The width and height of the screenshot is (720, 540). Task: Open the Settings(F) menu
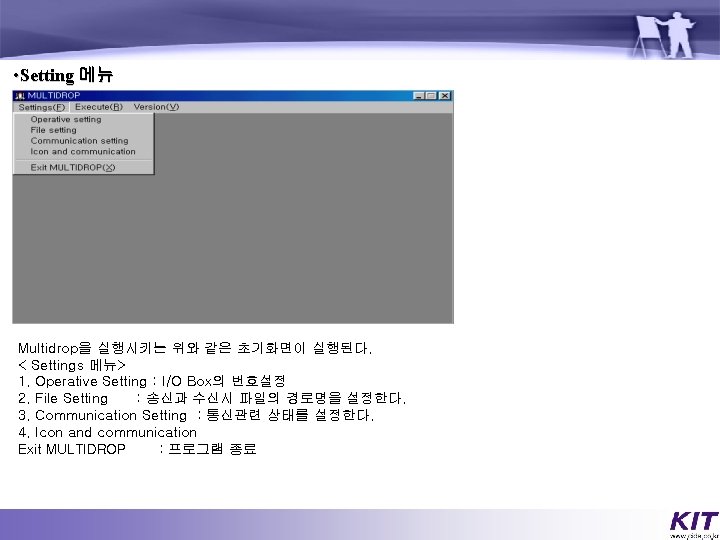tap(41, 107)
